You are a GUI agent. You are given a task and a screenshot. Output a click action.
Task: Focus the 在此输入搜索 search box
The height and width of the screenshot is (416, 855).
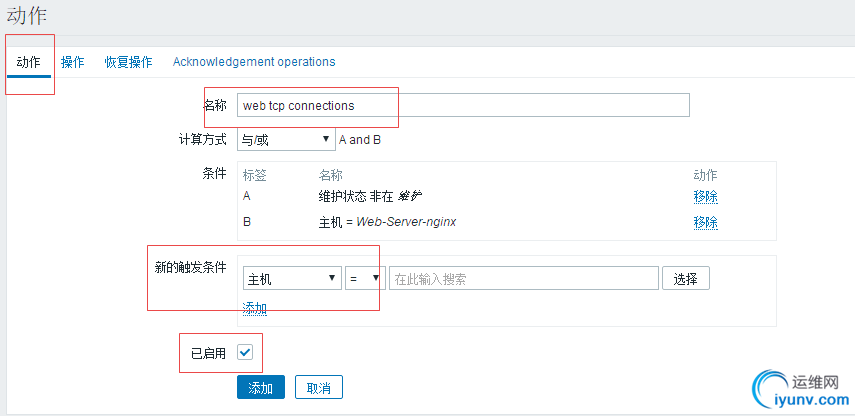[523, 278]
